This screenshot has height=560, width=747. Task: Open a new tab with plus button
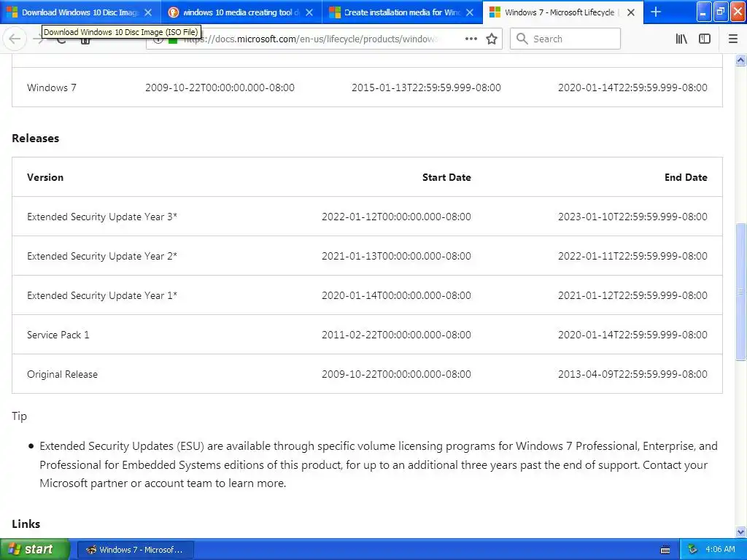656,12
